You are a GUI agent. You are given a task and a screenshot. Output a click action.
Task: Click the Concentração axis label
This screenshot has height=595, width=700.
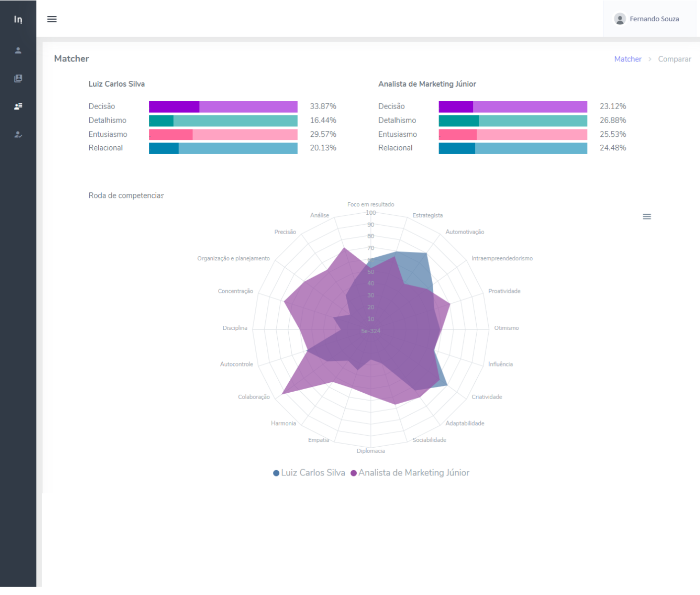tap(236, 291)
